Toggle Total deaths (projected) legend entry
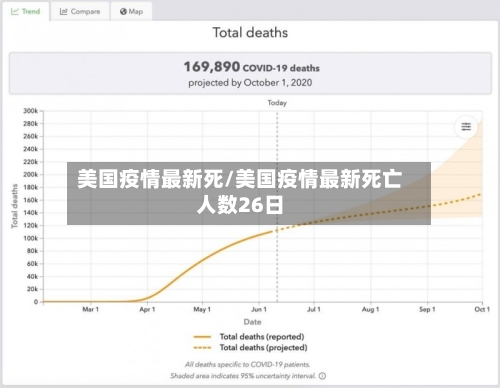Viewport: 500px width, 388px height. coord(250,348)
